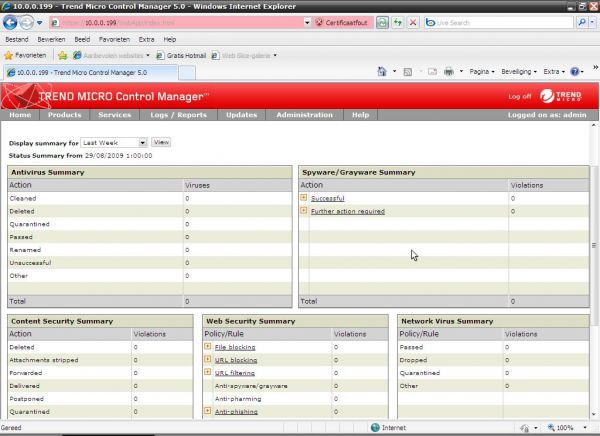The height and width of the screenshot is (436, 600).
Task: Click the page vertical scrollbar
Action: click(x=594, y=246)
